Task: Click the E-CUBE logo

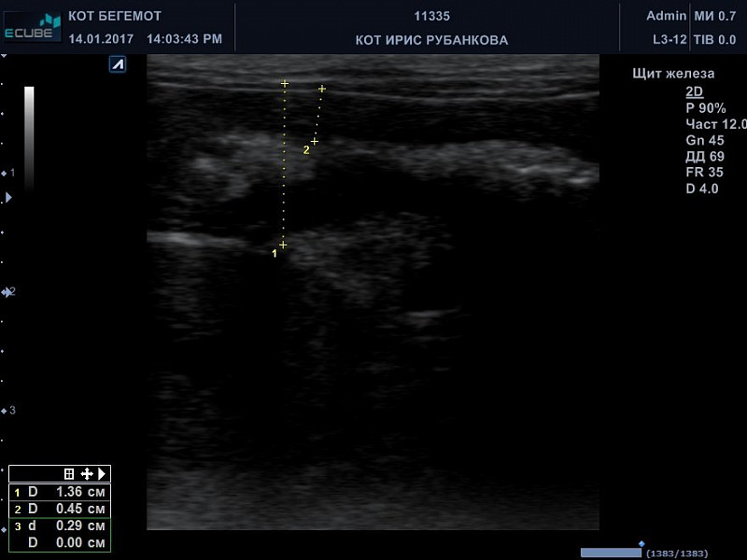Action: click(x=33, y=27)
